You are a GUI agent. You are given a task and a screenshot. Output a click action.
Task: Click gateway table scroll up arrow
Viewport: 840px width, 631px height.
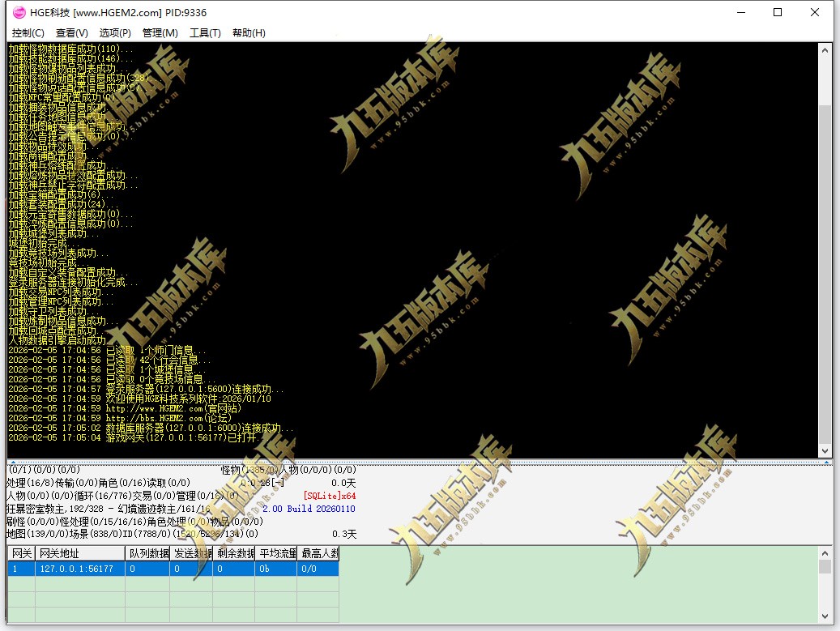point(825,552)
